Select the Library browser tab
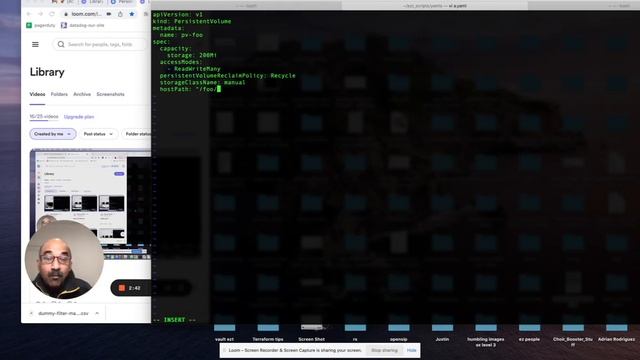The width and height of the screenshot is (640, 360). point(93,2)
